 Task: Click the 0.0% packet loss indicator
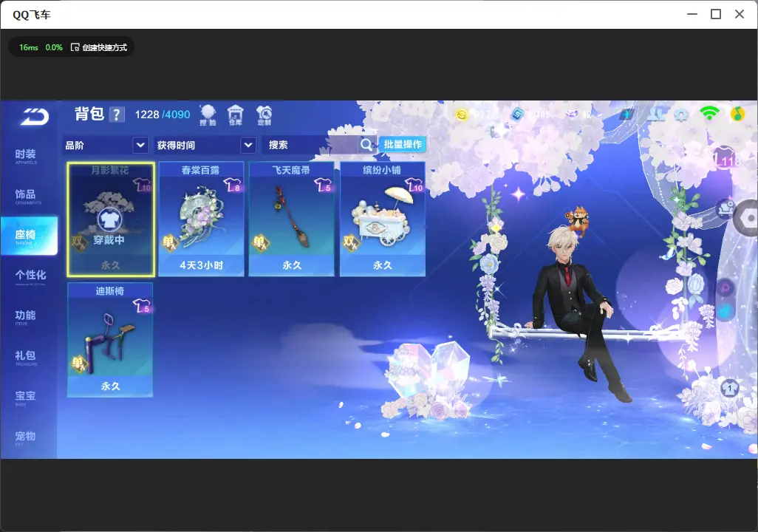[x=54, y=47]
